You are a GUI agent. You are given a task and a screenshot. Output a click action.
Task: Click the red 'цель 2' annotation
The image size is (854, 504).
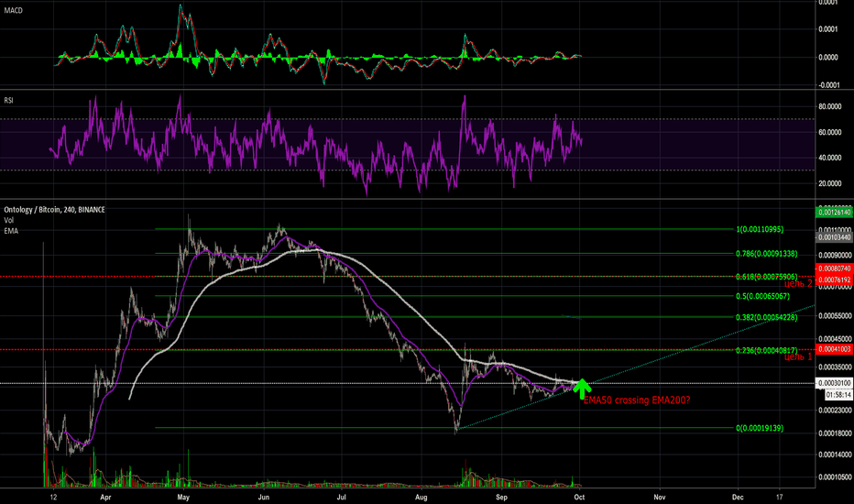(798, 284)
